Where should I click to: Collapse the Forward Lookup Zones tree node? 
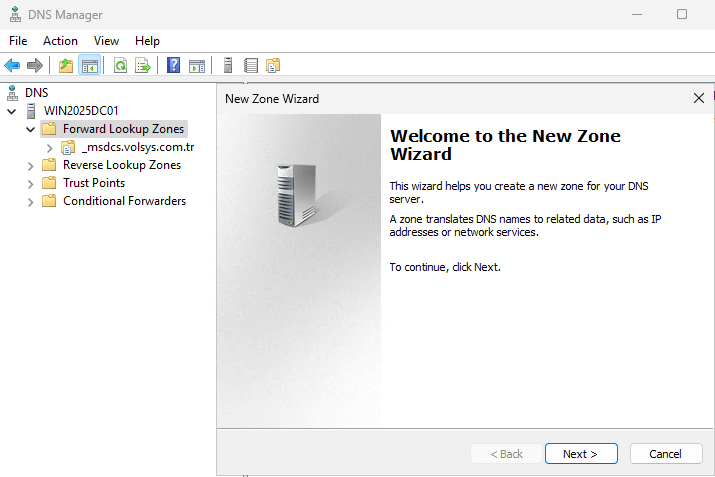click(x=30, y=130)
